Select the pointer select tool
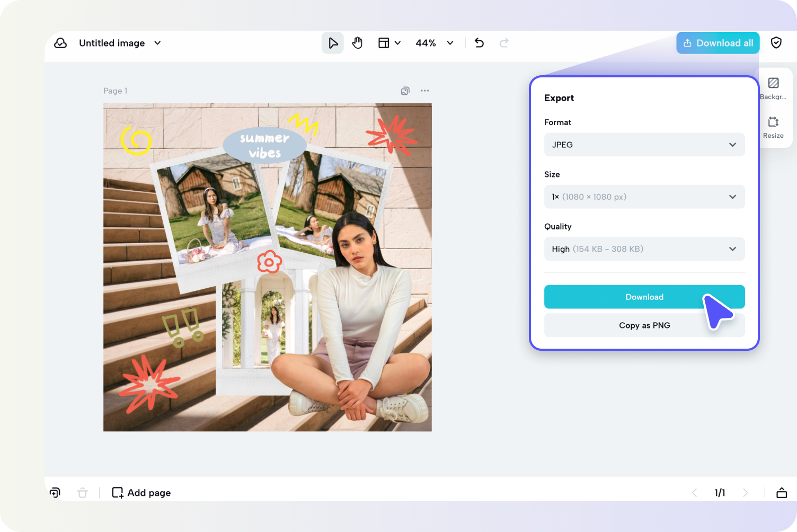Image resolution: width=797 pixels, height=532 pixels. [x=333, y=43]
